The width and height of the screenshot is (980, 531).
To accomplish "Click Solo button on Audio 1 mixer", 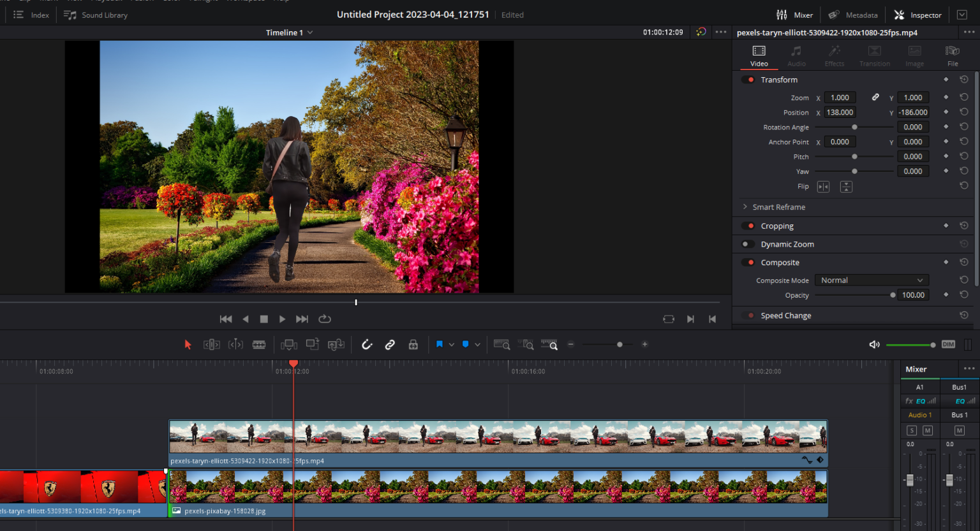I will [912, 430].
